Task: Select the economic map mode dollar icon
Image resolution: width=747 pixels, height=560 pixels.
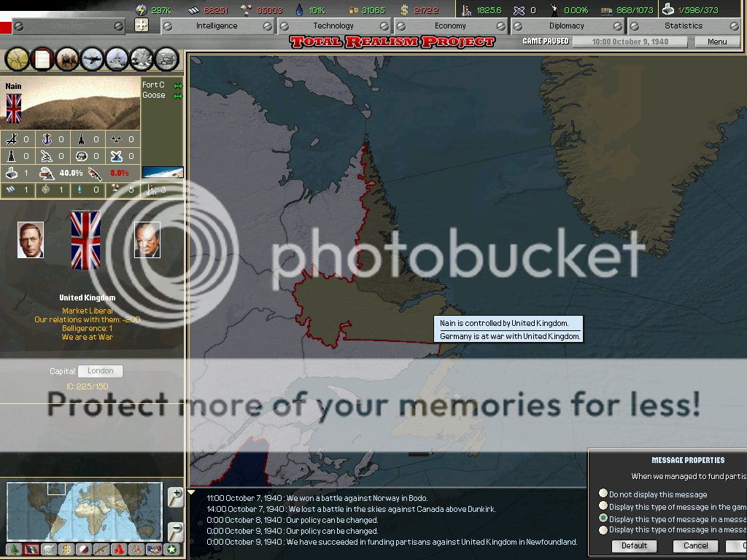Action: (66, 549)
